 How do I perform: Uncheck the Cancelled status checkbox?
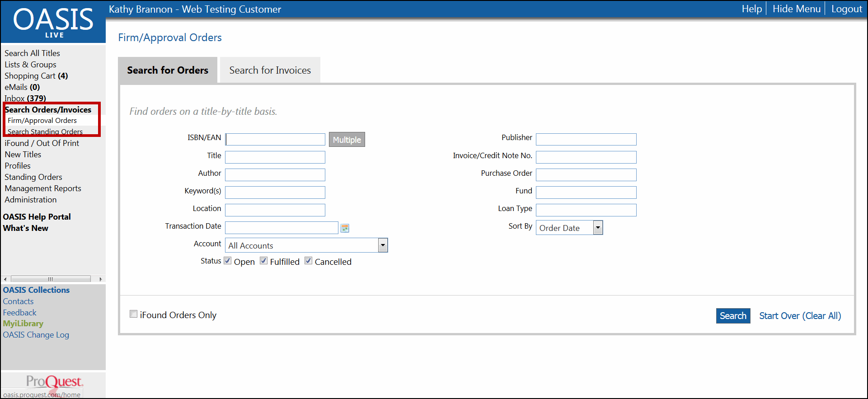pos(309,261)
